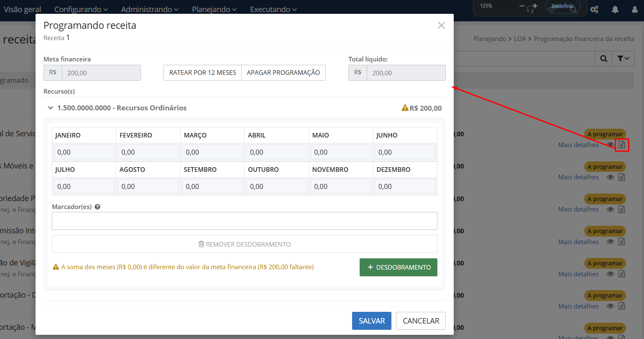Screen dimensions: 644x339
Task: Click LOA in the breadcrumb
Action: click(x=520, y=39)
